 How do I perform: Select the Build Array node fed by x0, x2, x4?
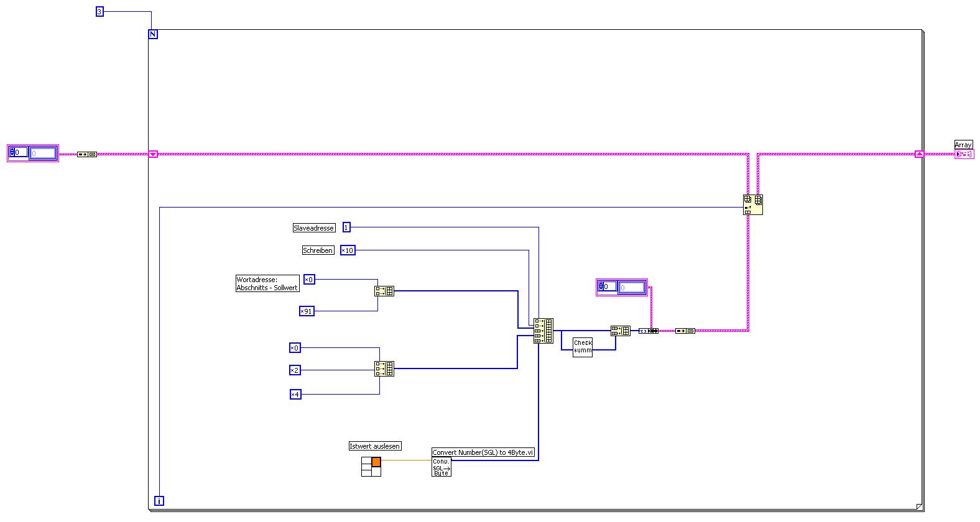pos(384,369)
